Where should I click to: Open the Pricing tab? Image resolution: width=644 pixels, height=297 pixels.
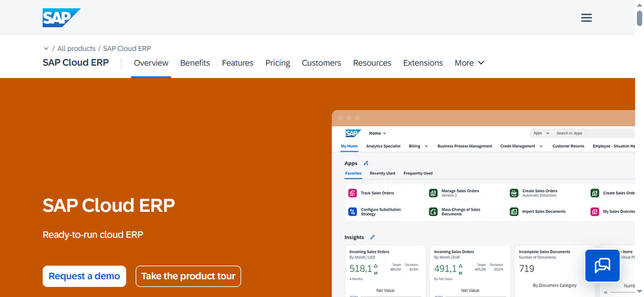pyautogui.click(x=278, y=63)
